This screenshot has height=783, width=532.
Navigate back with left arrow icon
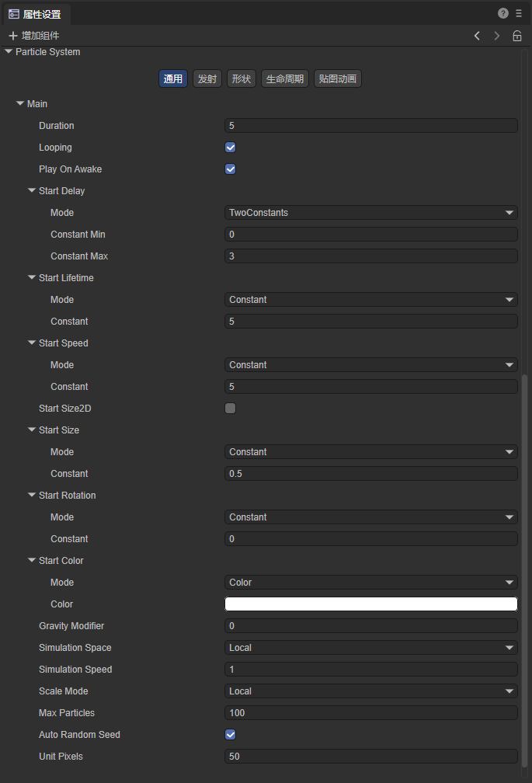[477, 36]
